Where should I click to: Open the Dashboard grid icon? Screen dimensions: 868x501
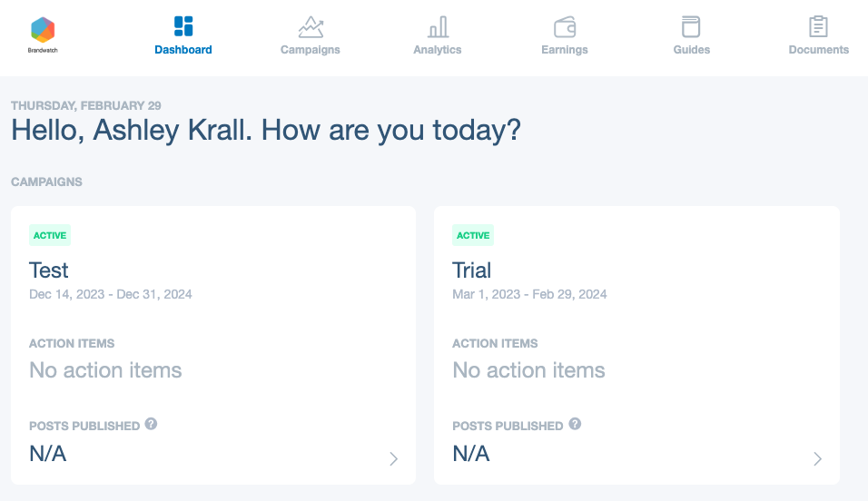pos(183,26)
